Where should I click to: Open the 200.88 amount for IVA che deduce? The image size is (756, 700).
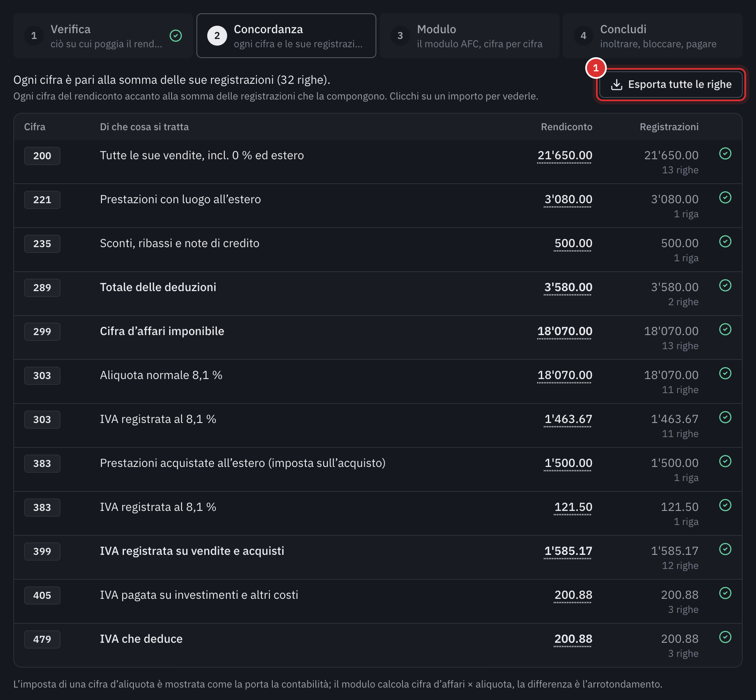click(573, 639)
